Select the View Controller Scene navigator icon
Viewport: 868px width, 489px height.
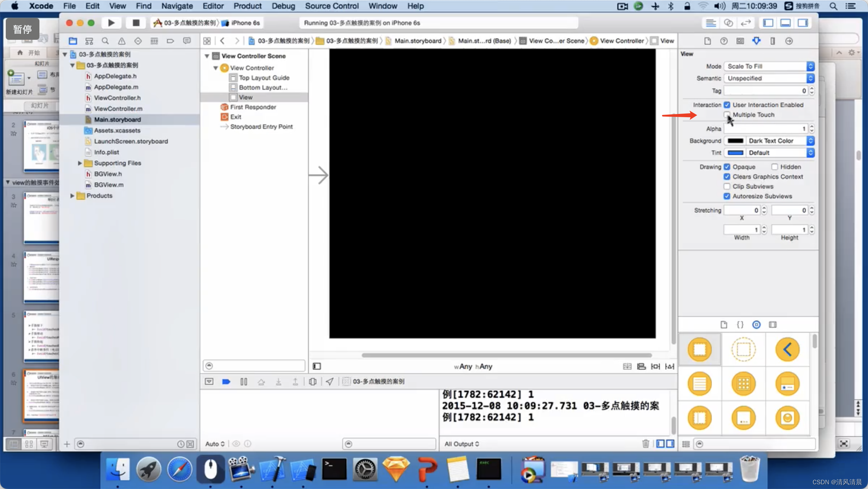[216, 55]
